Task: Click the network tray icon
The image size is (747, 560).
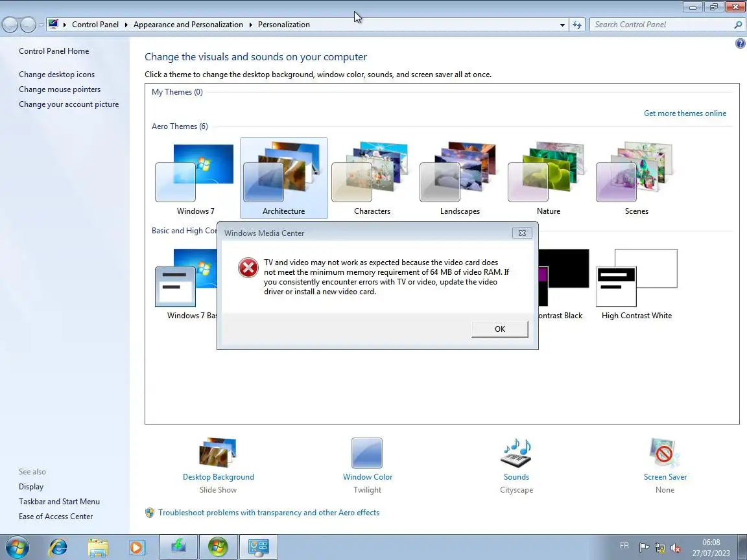Action: [x=660, y=547]
